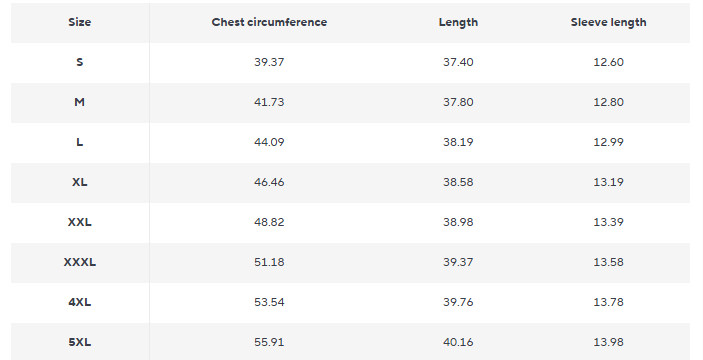Image resolution: width=703 pixels, height=360 pixels.
Task: Click the Size column header
Action: (80, 22)
